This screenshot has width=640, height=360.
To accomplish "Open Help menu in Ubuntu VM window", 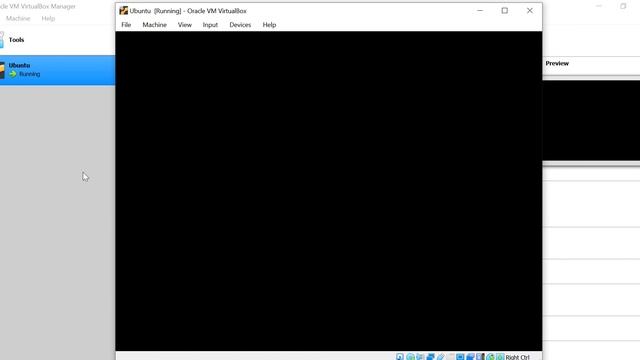I will click(x=269, y=25).
